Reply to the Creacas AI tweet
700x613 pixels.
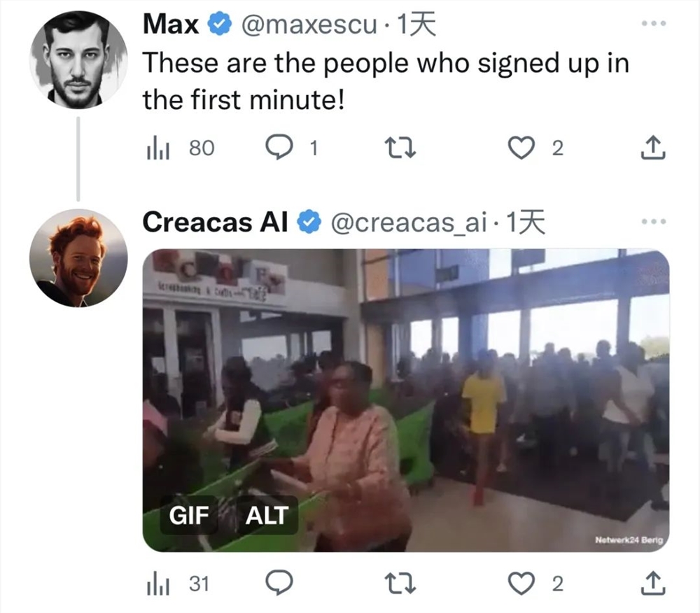point(279,583)
